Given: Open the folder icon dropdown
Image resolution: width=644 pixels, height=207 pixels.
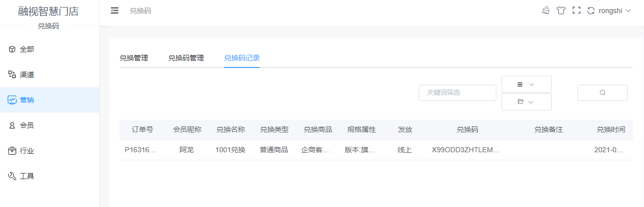Looking at the screenshot, I should point(526,102).
